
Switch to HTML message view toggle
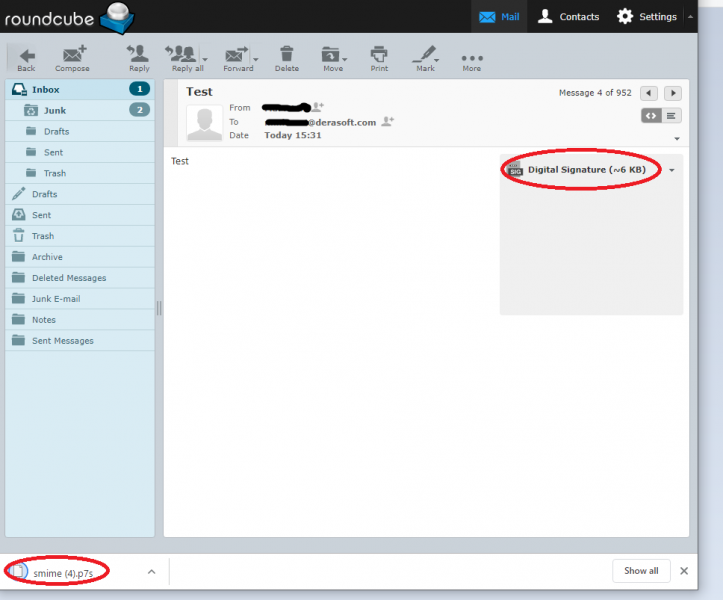point(651,116)
